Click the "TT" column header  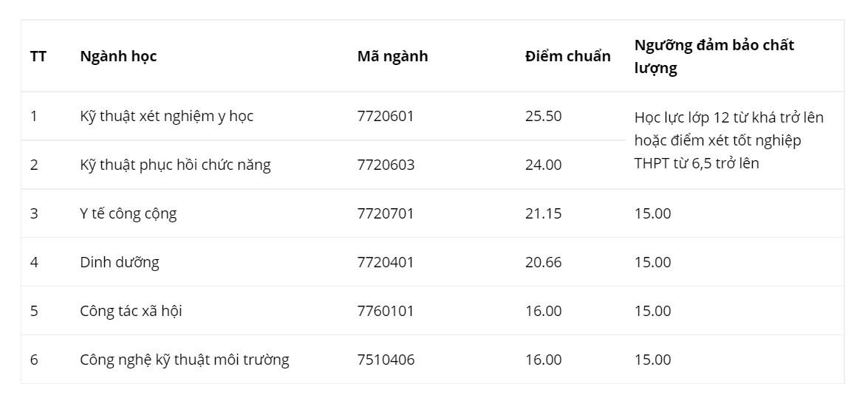coord(38,56)
